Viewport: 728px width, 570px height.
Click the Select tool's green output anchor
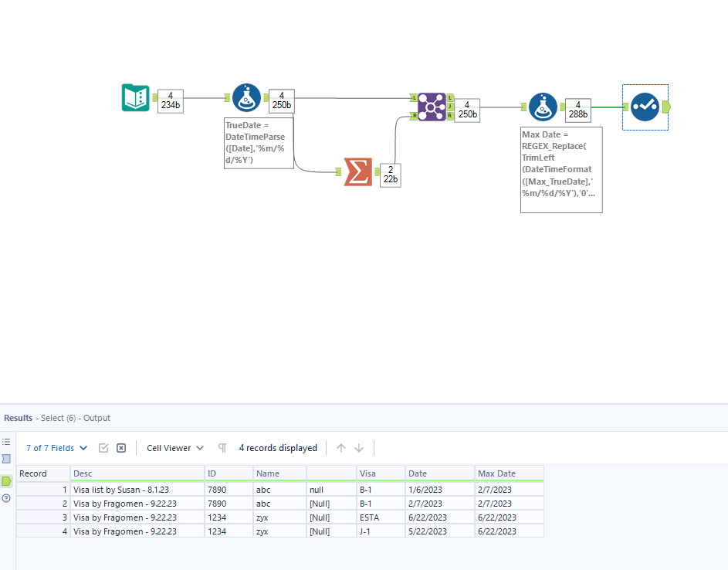tap(666, 107)
